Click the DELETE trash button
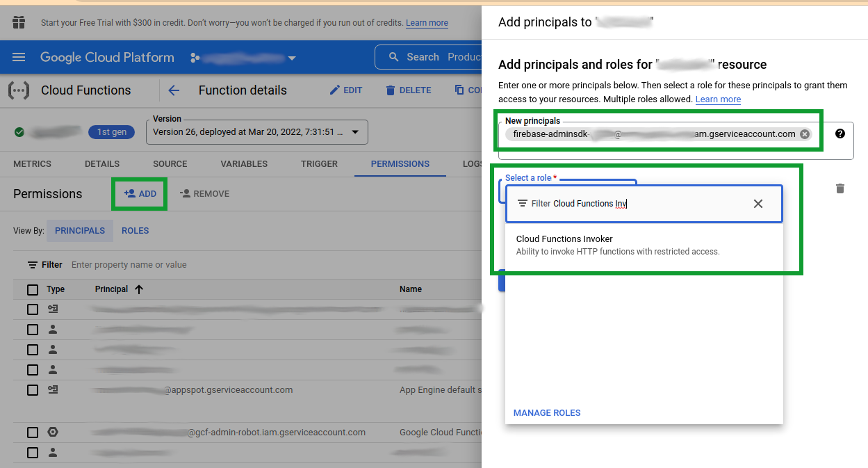Viewport: 868px width, 468px height. (x=409, y=90)
